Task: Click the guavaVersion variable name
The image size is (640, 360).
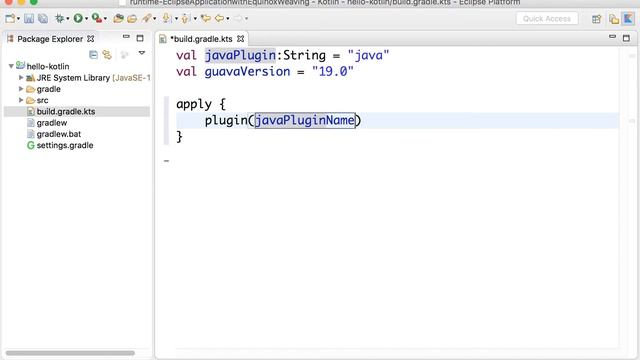Action: pos(247,71)
